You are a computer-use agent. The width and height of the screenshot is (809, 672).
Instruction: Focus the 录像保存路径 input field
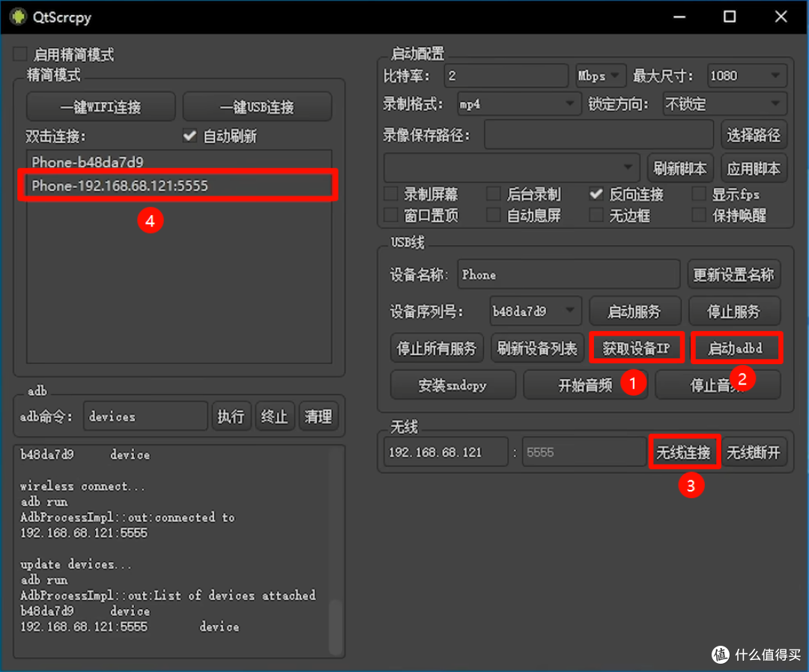pyautogui.click(x=599, y=136)
